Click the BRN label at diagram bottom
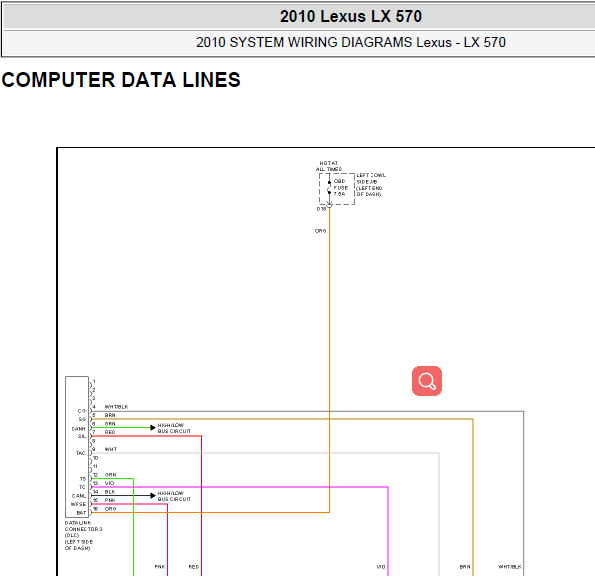595x576 pixels. [465, 567]
